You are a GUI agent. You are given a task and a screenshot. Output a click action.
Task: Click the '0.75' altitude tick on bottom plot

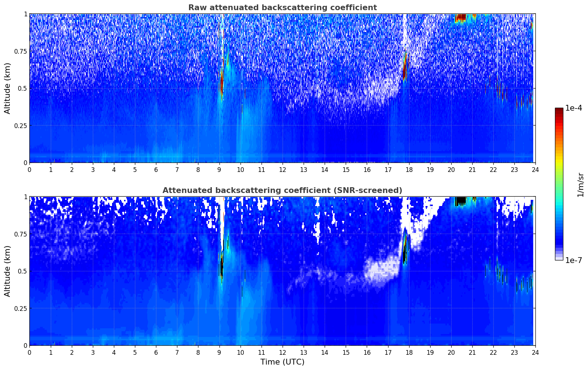[x=20, y=234]
